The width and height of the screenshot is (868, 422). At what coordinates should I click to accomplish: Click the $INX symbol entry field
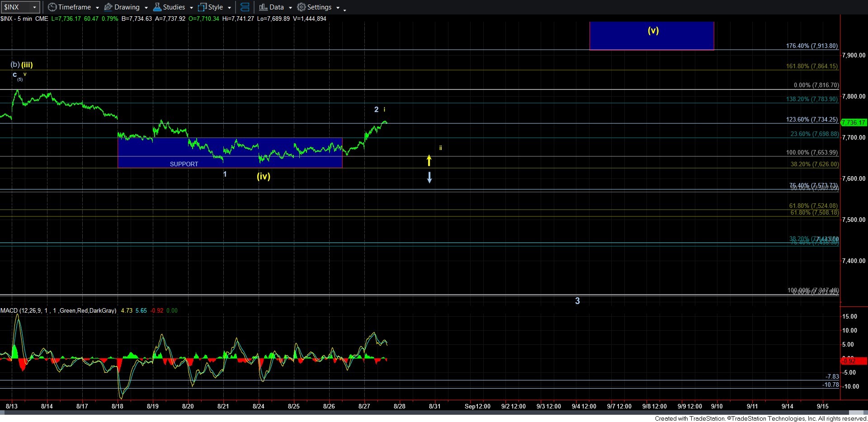(x=16, y=7)
